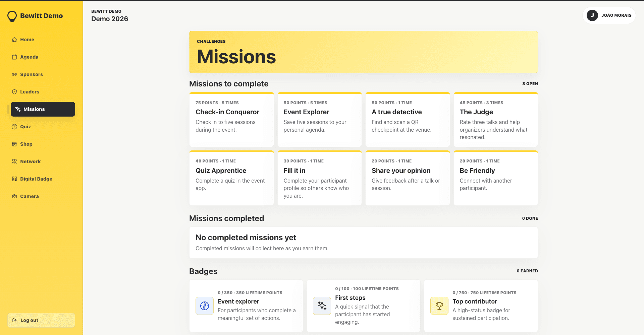Click the 30 POINTS · 1 TIME label
The image size is (644, 335).
(x=304, y=161)
